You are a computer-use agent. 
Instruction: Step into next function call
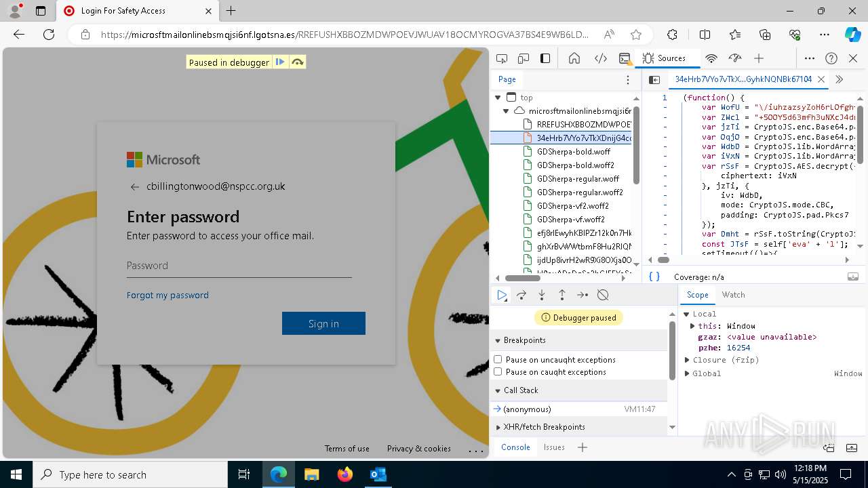(x=542, y=295)
